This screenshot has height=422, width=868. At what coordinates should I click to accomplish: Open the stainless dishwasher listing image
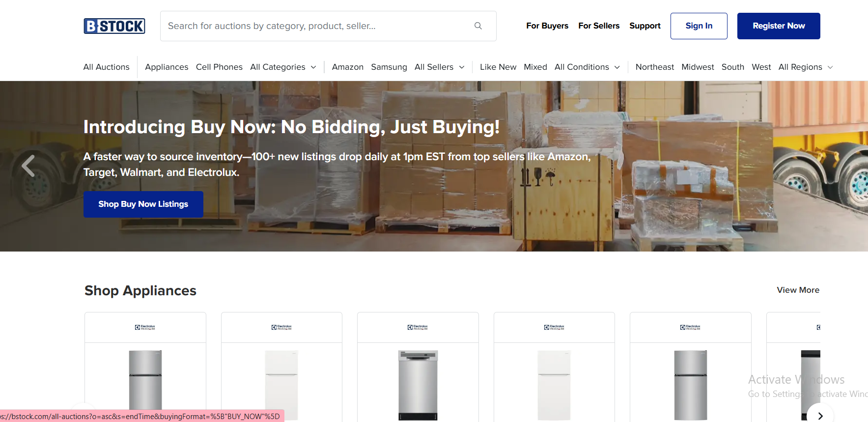click(x=418, y=385)
